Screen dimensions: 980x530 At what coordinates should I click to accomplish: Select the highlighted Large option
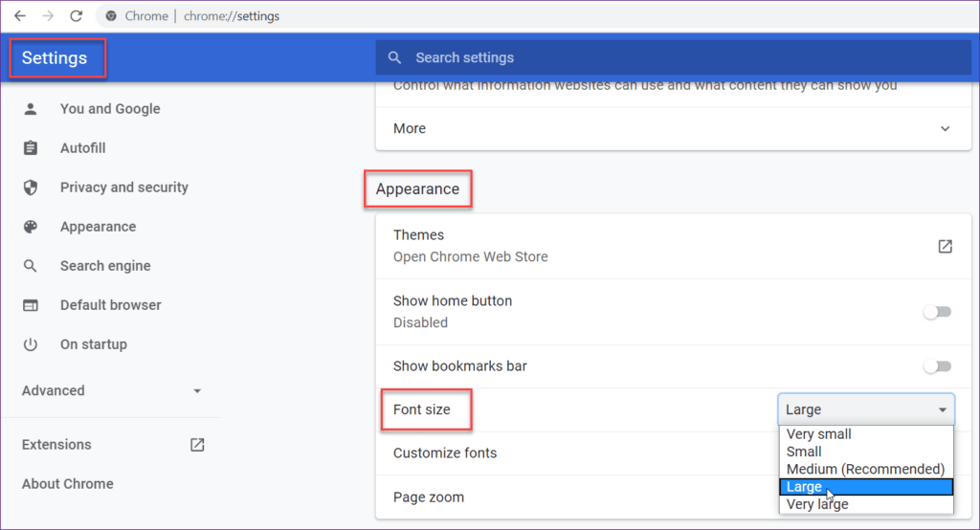click(x=866, y=486)
